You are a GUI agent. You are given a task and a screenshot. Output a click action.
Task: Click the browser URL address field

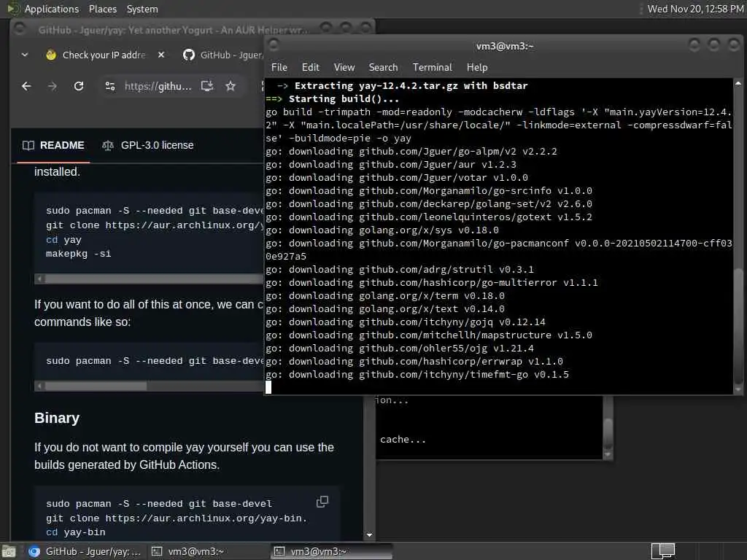coord(158,86)
